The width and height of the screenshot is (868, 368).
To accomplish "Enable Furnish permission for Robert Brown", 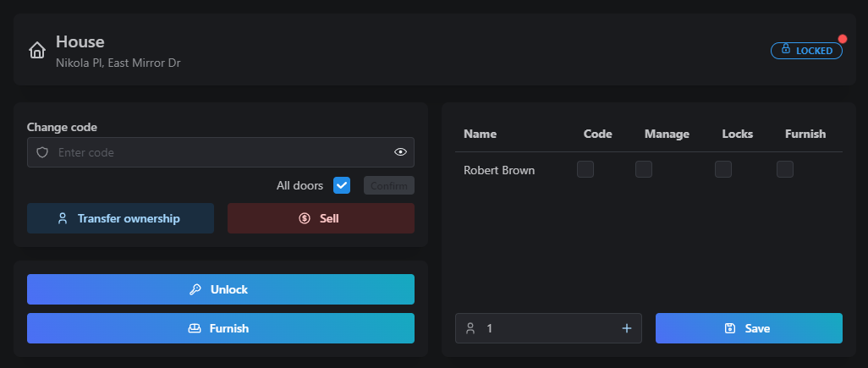I will point(785,169).
